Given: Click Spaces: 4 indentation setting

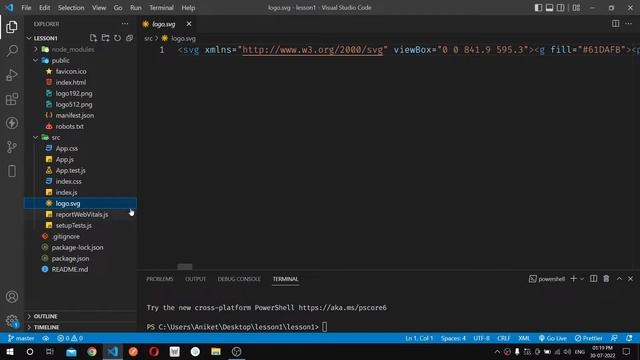Looking at the screenshot, I should (453, 338).
